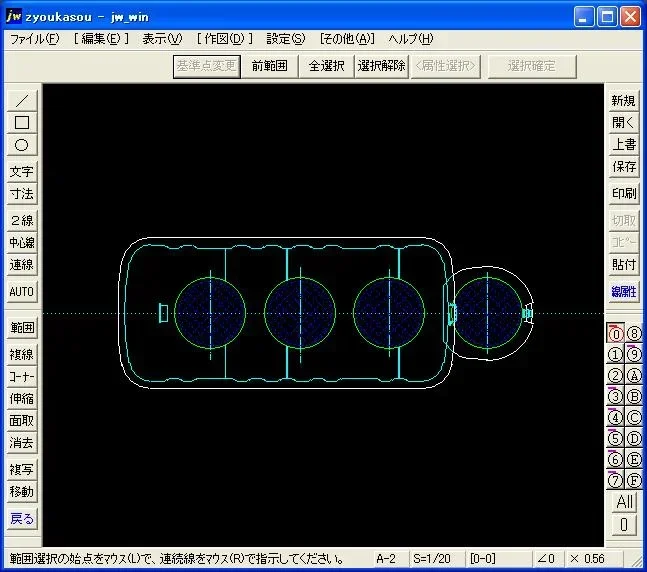The width and height of the screenshot is (647, 572).
Task: Select the 範囲 range selection tool
Action: pos(22,328)
